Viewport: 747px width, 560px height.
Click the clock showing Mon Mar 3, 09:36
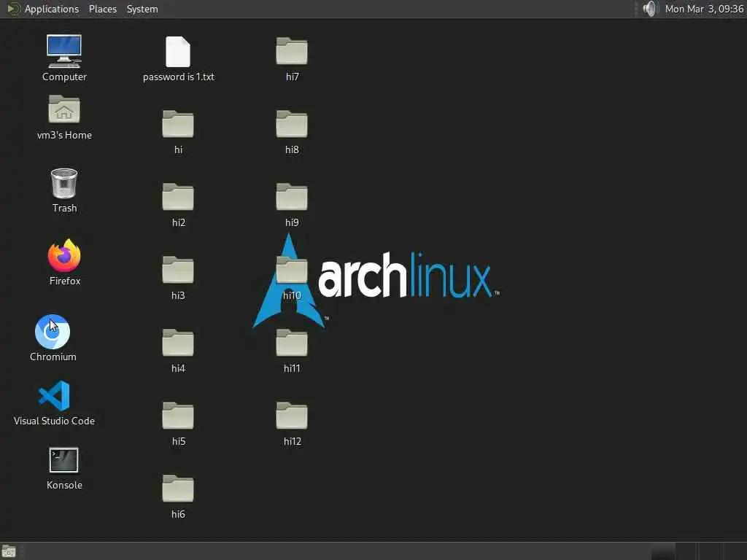704,9
